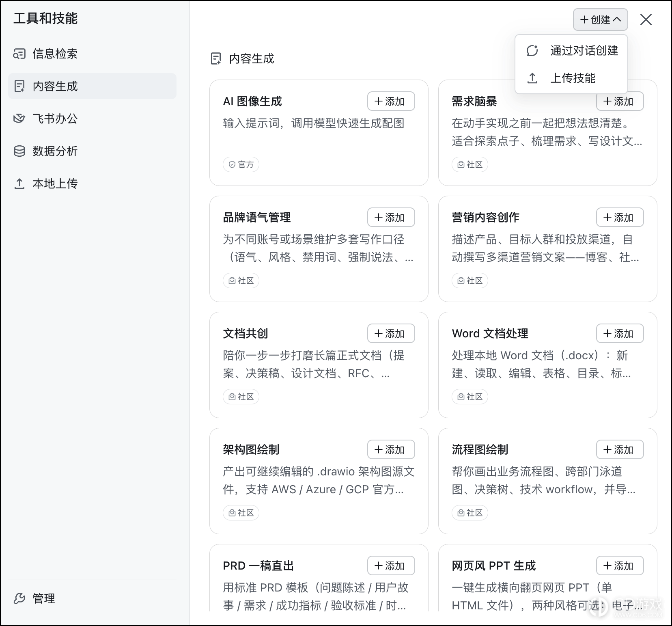Viewport: 672px width, 626px height.
Task: Close the 工具和技能 dialog with X
Action: (x=646, y=19)
